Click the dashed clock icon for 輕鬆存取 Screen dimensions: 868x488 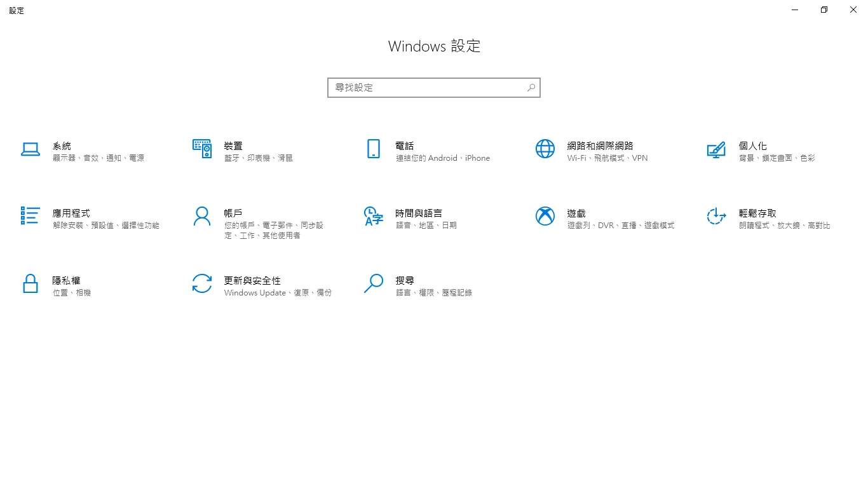(716, 216)
